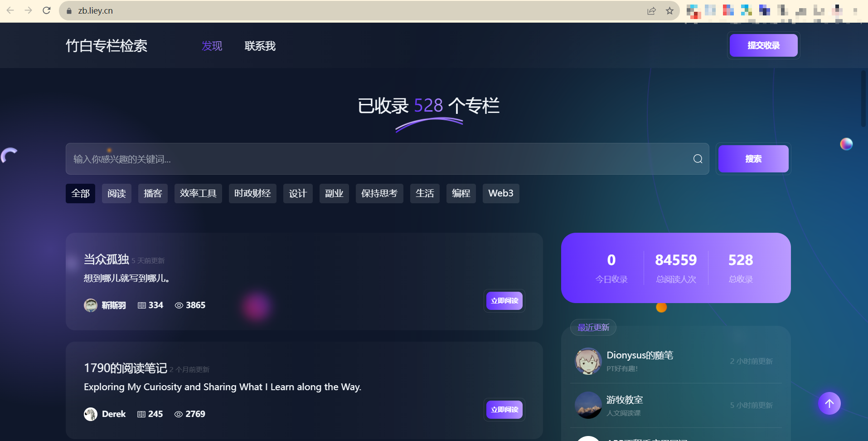This screenshot has height=441, width=868.
Task: Select the 副业 category tab
Action: (x=334, y=193)
